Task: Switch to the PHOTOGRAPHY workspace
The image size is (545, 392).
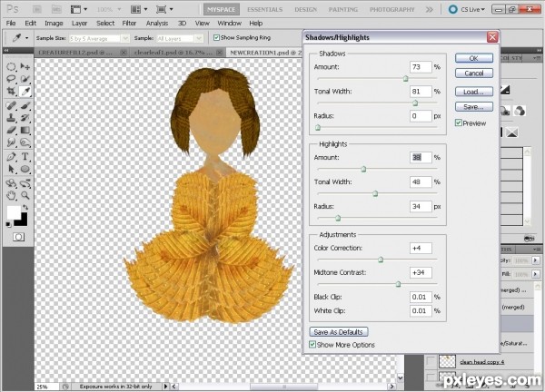Action: point(392,9)
